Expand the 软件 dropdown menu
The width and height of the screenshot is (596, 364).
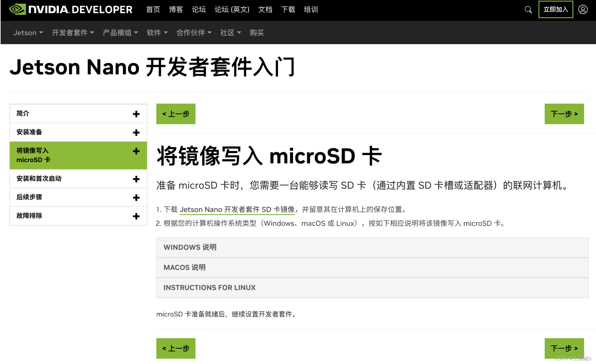(x=157, y=33)
